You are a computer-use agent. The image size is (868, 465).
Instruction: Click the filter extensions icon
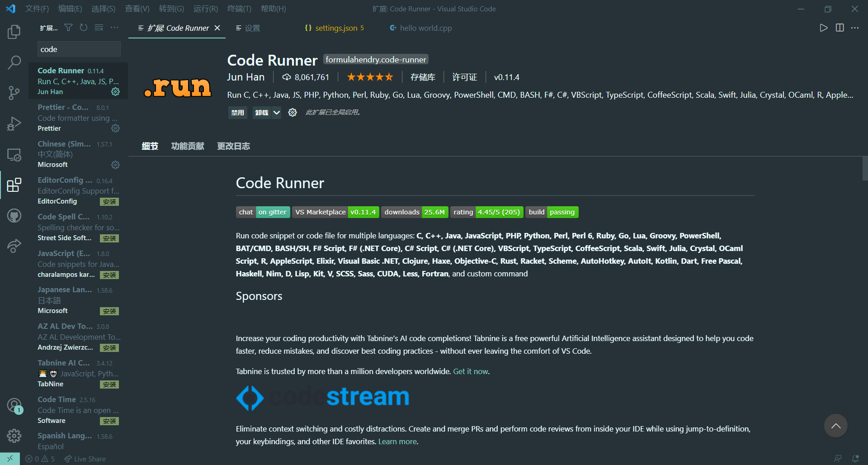point(68,28)
